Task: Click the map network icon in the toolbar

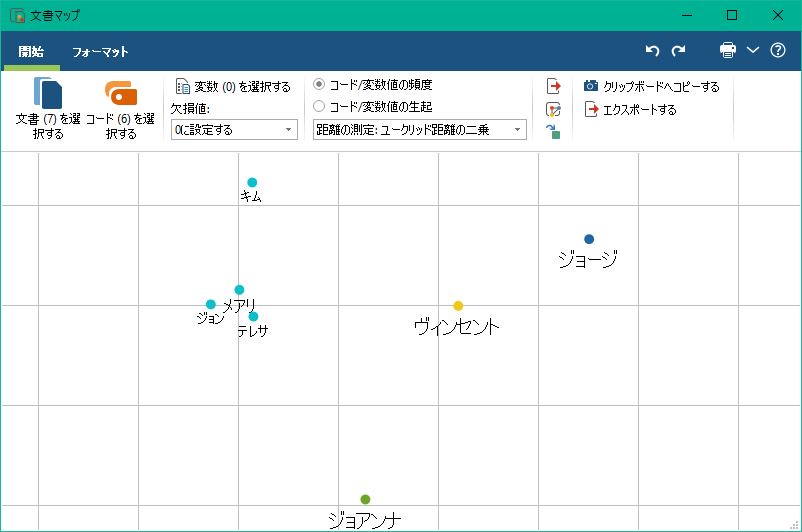Action: pos(553,109)
